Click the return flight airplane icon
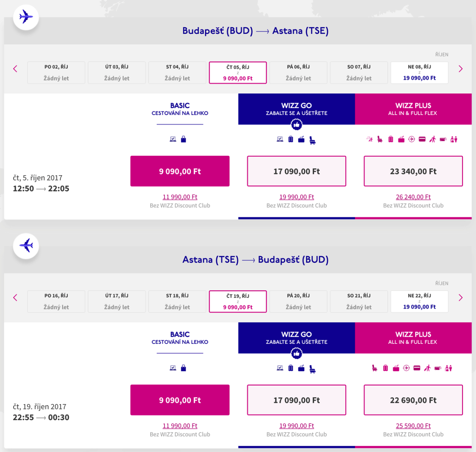The width and height of the screenshot is (476, 452). [26, 246]
